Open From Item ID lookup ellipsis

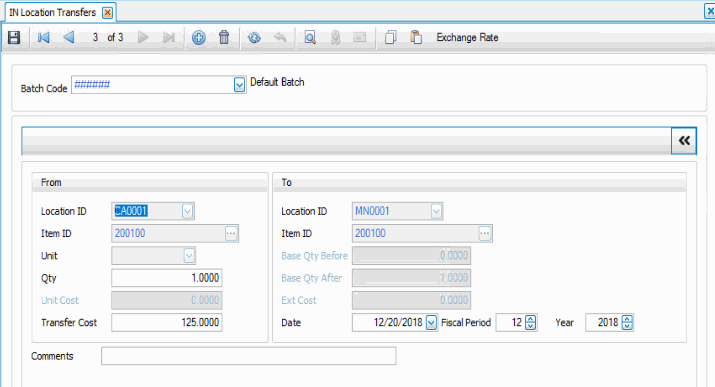tap(231, 233)
